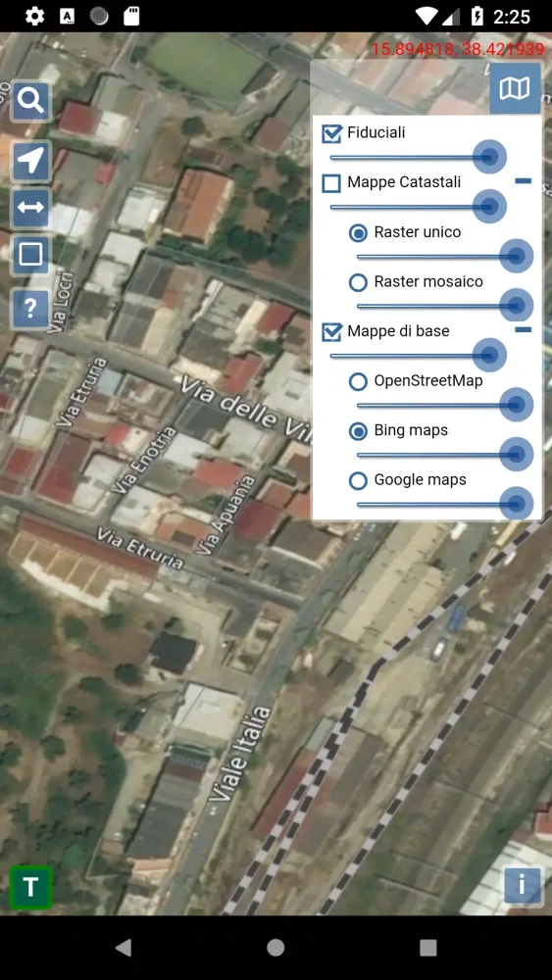Screen dimensions: 552x980
Task: Click the Viale Italia street label
Action: (240, 754)
